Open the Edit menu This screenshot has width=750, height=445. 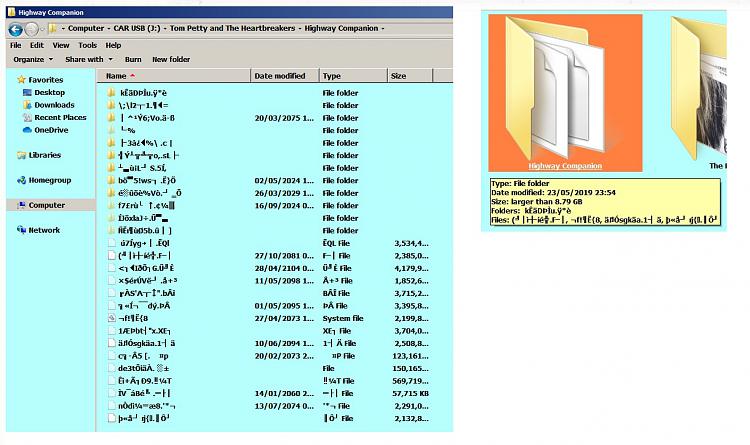tap(37, 45)
